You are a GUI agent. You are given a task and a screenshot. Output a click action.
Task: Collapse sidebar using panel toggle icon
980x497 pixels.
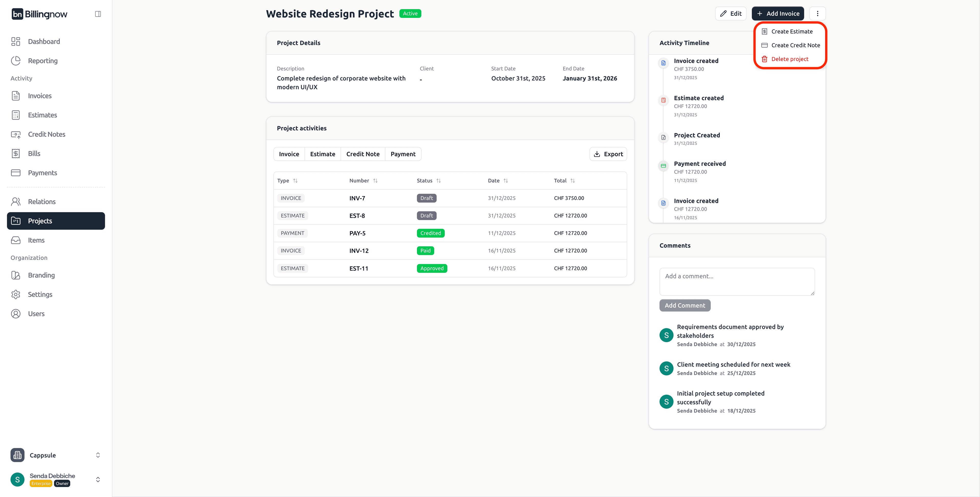click(x=98, y=14)
